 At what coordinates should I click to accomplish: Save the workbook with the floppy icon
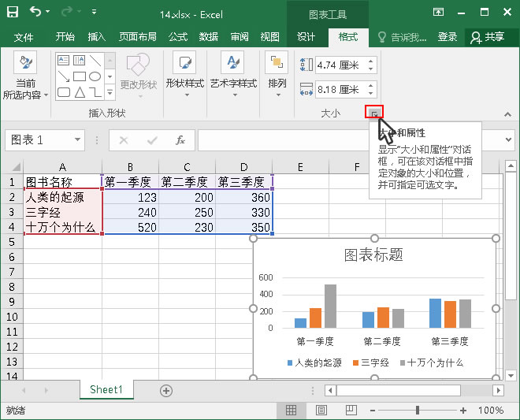point(13,13)
